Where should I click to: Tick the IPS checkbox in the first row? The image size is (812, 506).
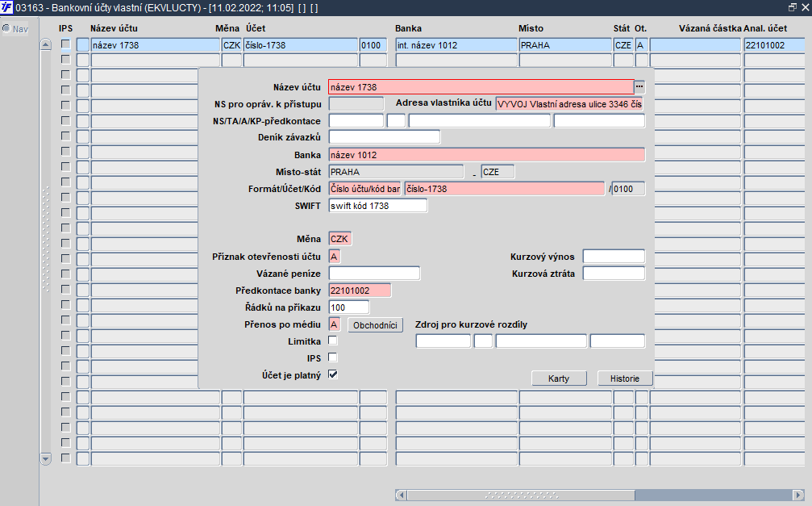pos(65,45)
